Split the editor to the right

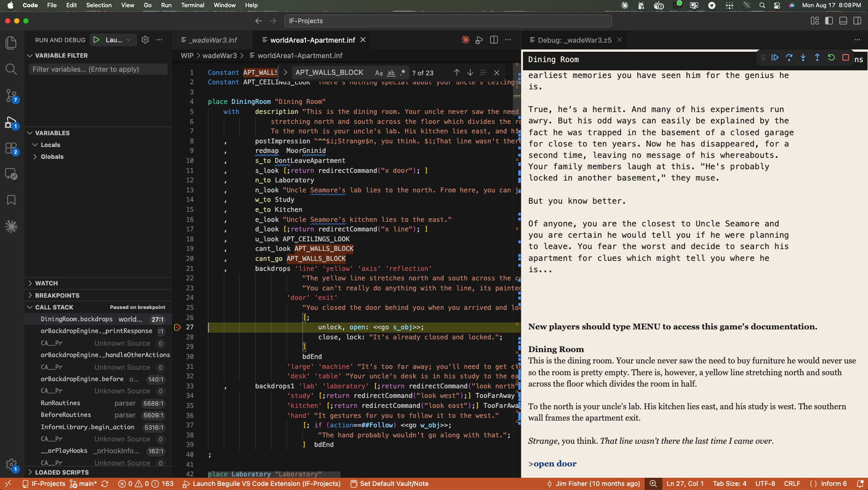click(494, 40)
